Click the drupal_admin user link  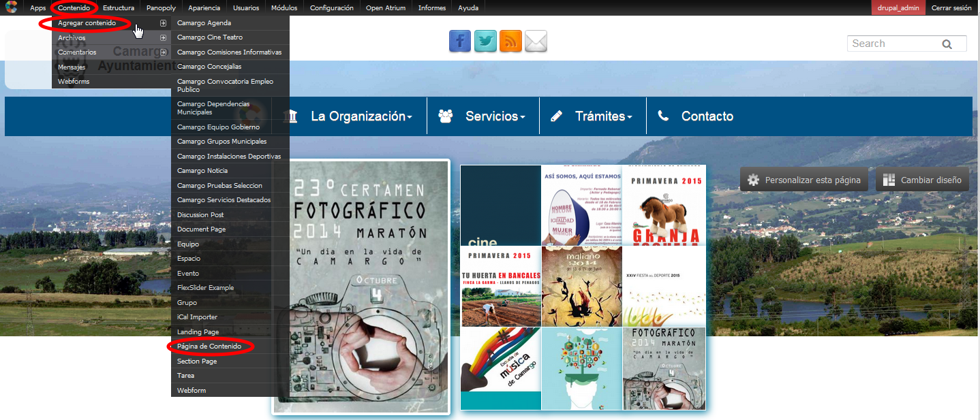pos(898,8)
